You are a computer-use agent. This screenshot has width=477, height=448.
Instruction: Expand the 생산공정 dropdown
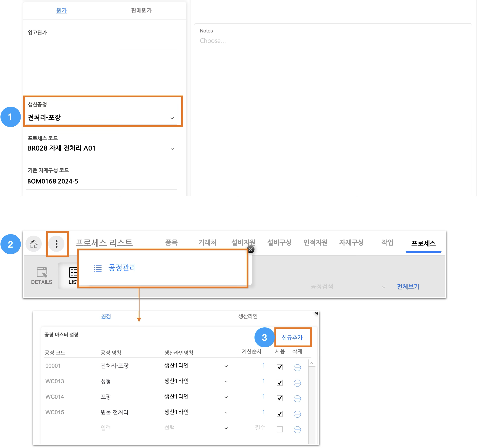pyautogui.click(x=172, y=118)
